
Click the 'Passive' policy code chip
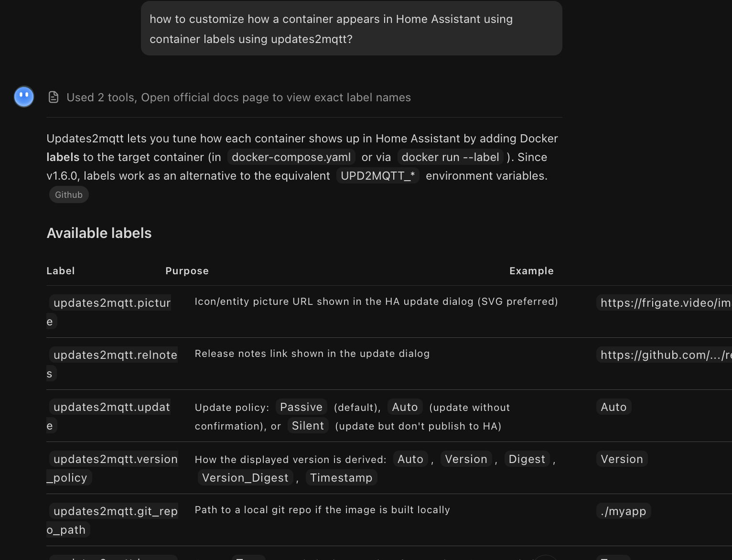301,407
